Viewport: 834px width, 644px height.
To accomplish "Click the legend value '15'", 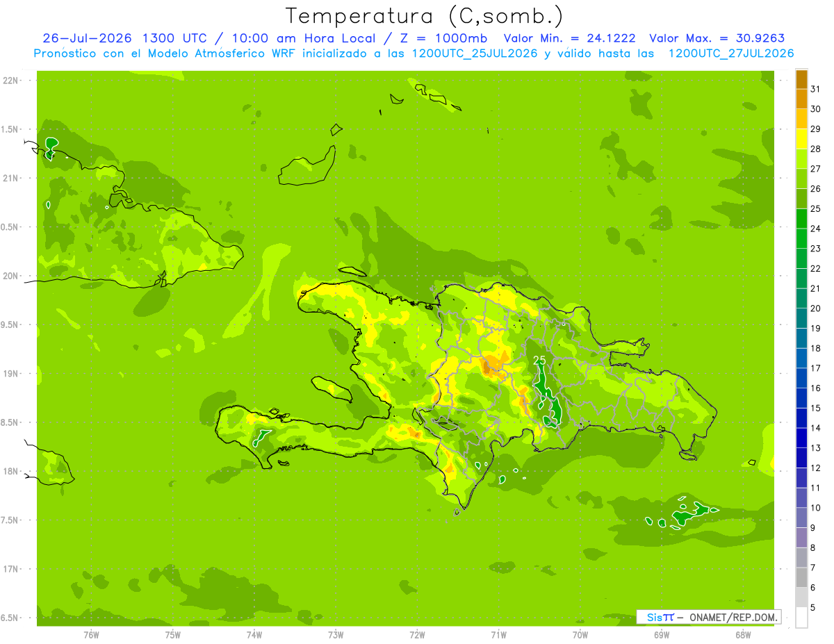I will click(815, 408).
